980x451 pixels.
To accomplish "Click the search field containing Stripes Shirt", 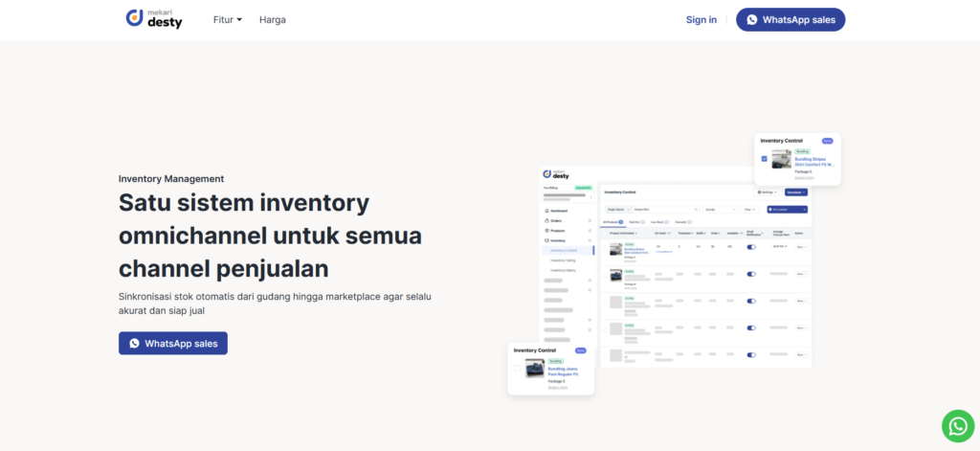I will 666,210.
